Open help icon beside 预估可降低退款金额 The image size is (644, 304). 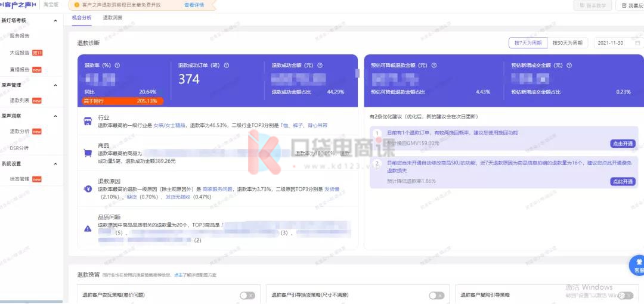(x=434, y=66)
